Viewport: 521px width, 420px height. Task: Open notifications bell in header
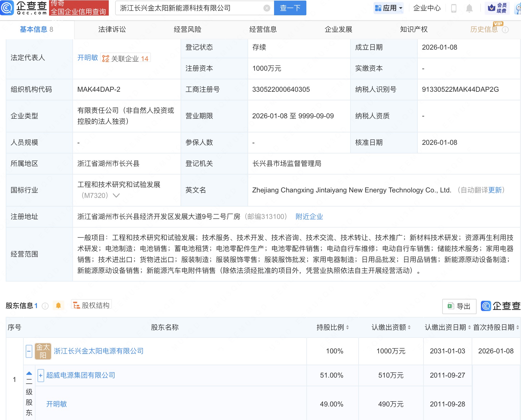(469, 8)
